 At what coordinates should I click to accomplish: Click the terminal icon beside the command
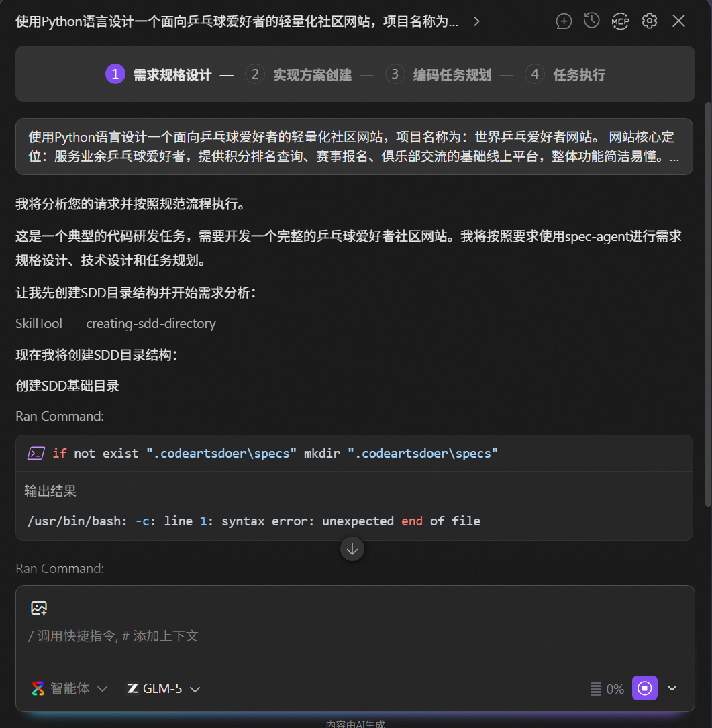(x=36, y=453)
